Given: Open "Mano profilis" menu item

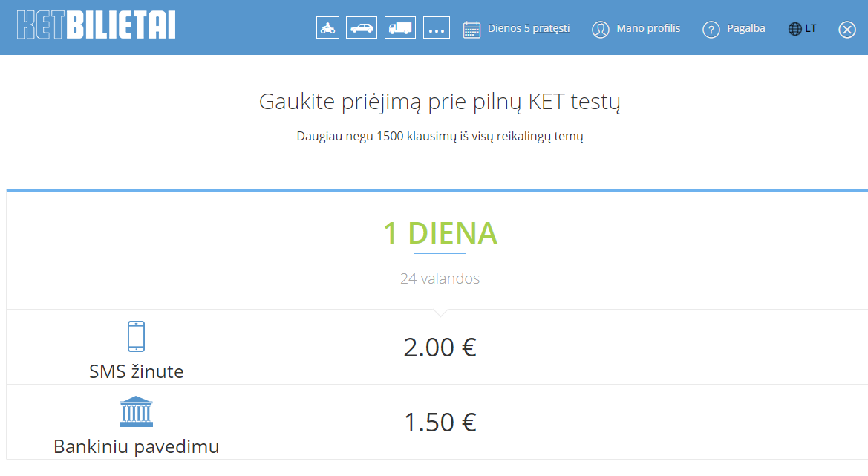Looking at the screenshot, I should coord(648,29).
